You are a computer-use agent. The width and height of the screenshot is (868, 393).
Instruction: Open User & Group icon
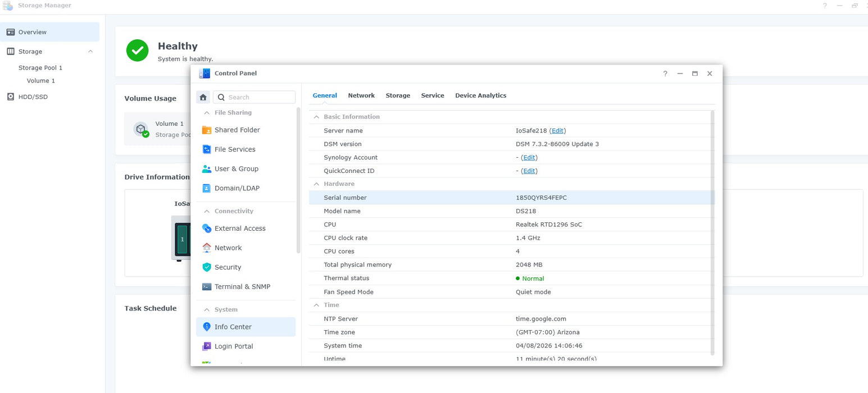tap(207, 169)
